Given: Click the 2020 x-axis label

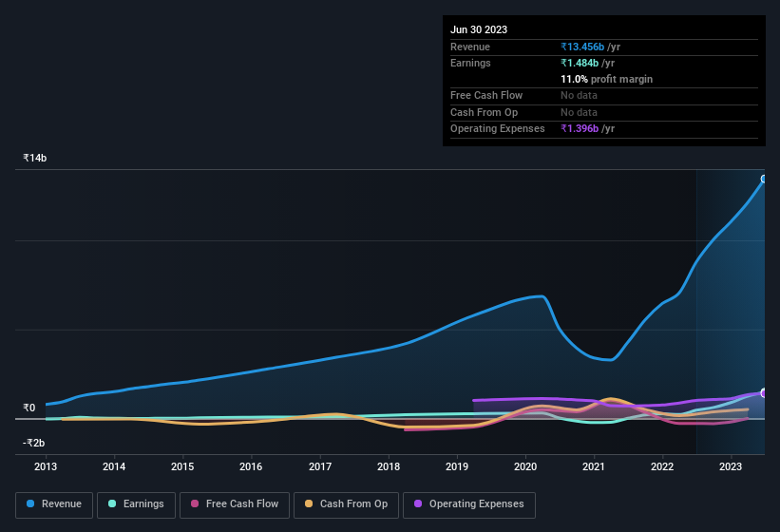Looking at the screenshot, I should click(525, 466).
